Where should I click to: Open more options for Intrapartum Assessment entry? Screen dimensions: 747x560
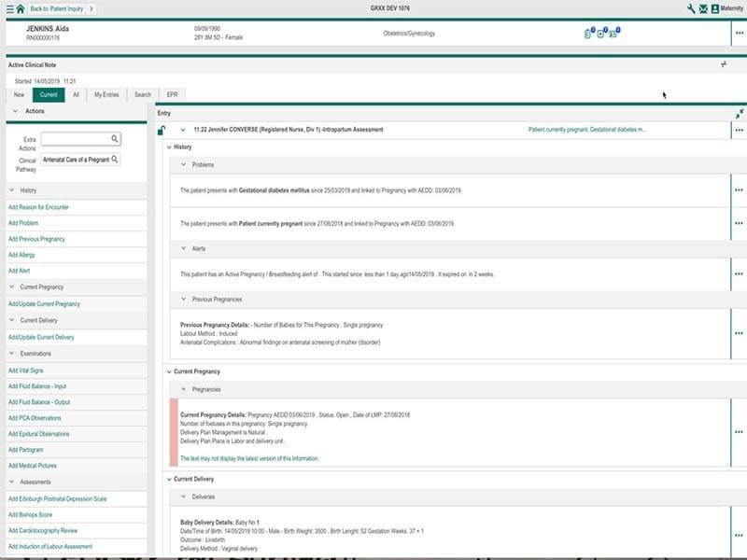[x=739, y=130]
